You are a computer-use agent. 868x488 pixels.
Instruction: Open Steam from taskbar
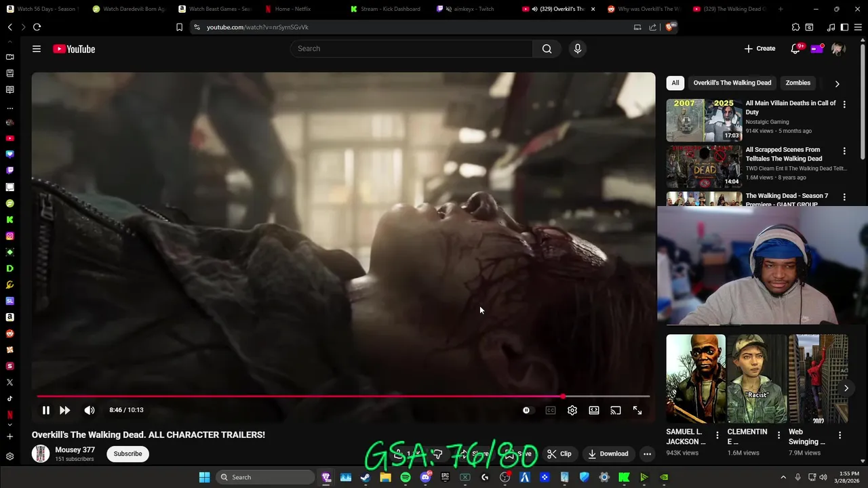366,477
